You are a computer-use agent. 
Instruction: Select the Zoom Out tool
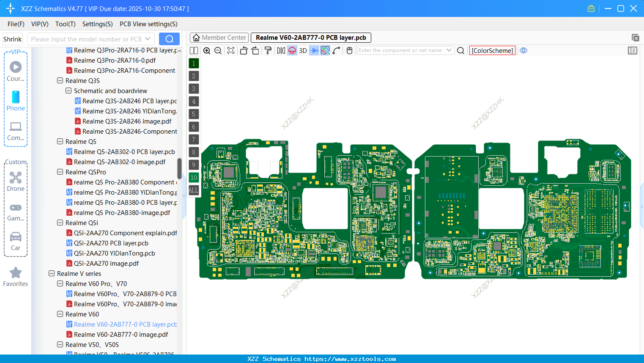pyautogui.click(x=218, y=50)
